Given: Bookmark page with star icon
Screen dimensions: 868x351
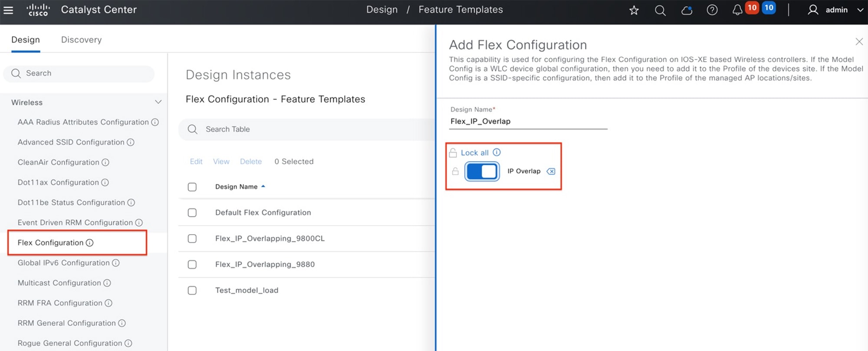Looking at the screenshot, I should [x=634, y=10].
